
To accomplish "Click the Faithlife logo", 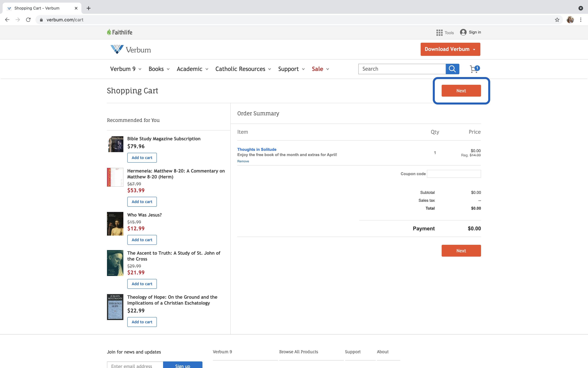I will point(120,32).
